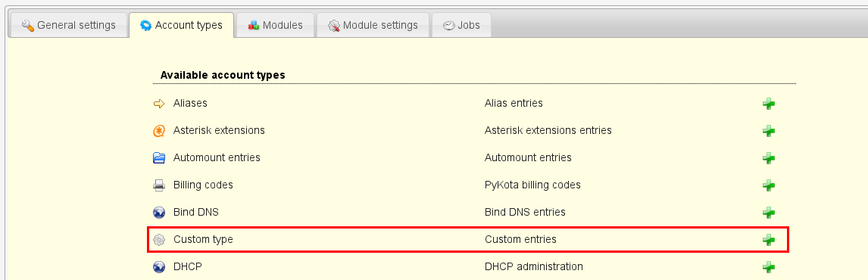Add the Aliases account type
Screen dimensions: 868x280
(768, 104)
